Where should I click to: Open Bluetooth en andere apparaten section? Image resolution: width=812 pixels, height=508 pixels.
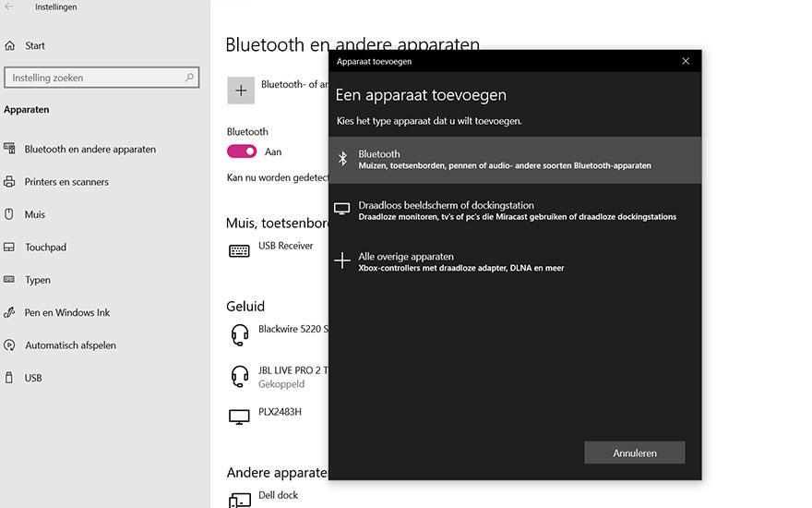(90, 150)
